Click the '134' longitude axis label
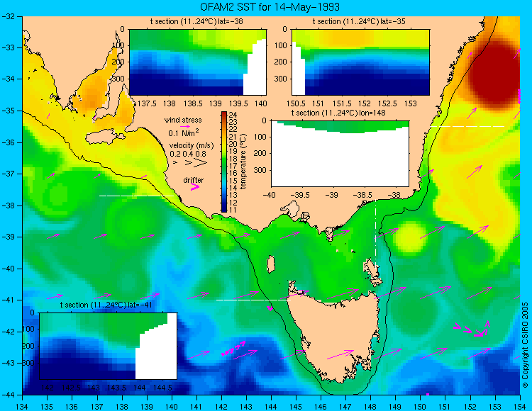This screenshot has width=532, height=411. 23,406
